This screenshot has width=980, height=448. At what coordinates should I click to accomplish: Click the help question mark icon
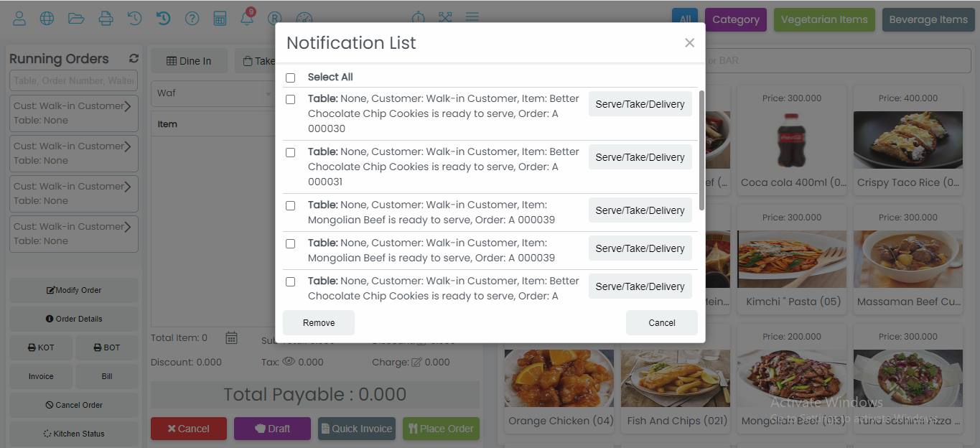coord(192,19)
